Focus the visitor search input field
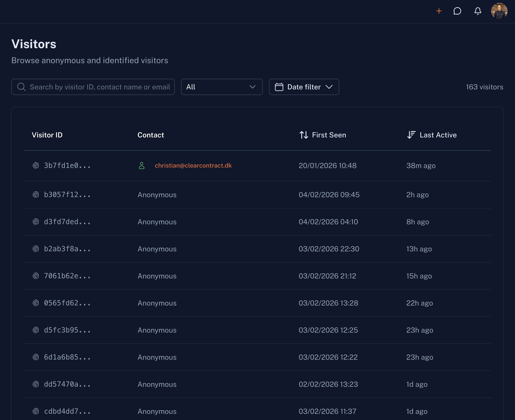Image resolution: width=515 pixels, height=420 pixels. [100, 87]
